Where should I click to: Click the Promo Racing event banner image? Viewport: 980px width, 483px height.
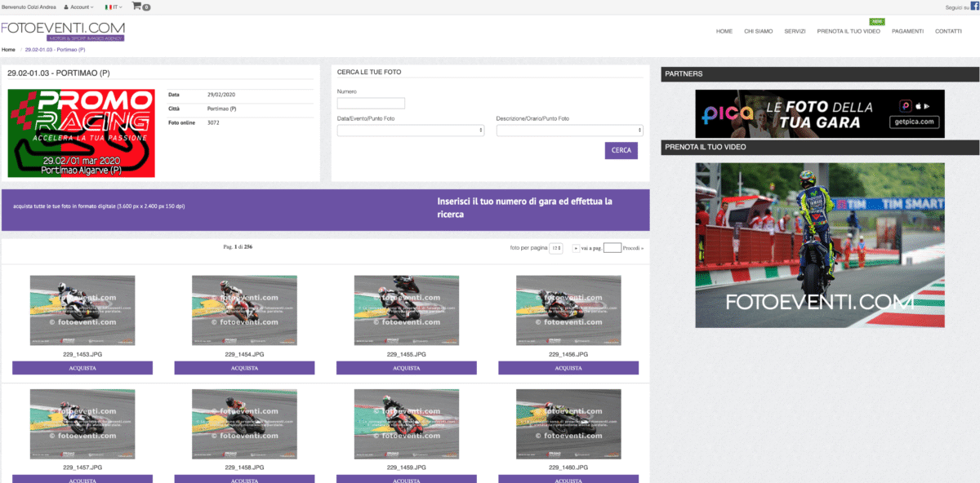pos(81,133)
